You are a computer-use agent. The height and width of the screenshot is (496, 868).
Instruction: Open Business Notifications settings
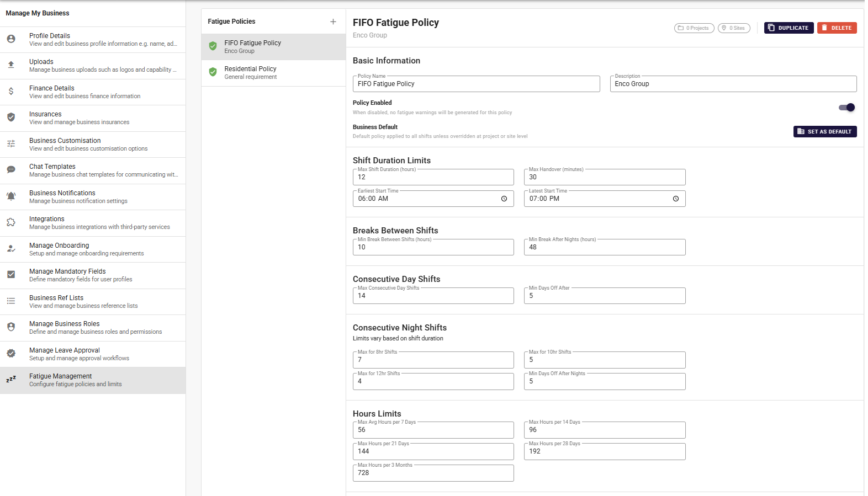point(93,197)
